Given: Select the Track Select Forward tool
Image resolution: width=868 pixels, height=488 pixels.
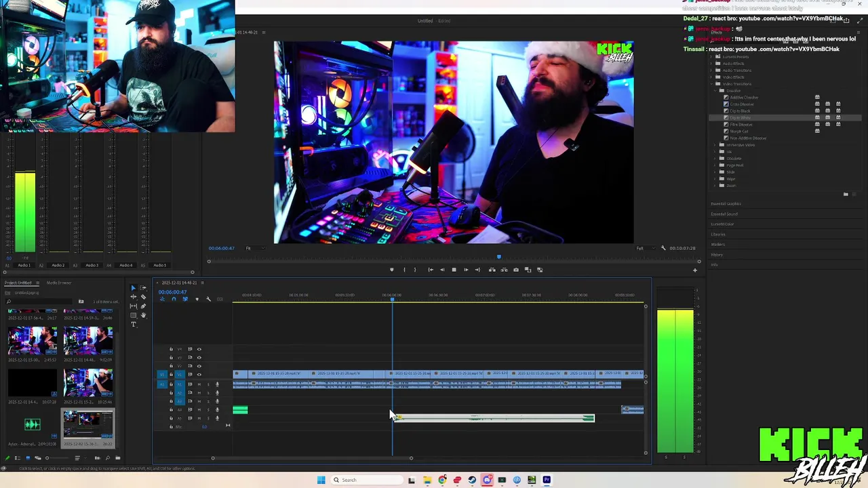Looking at the screenshot, I should click(143, 287).
